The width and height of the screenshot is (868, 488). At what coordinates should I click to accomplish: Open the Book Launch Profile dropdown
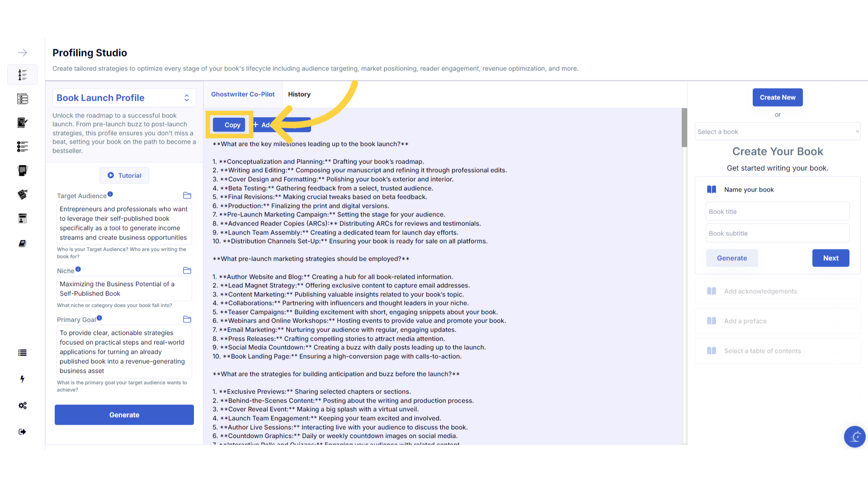(124, 98)
